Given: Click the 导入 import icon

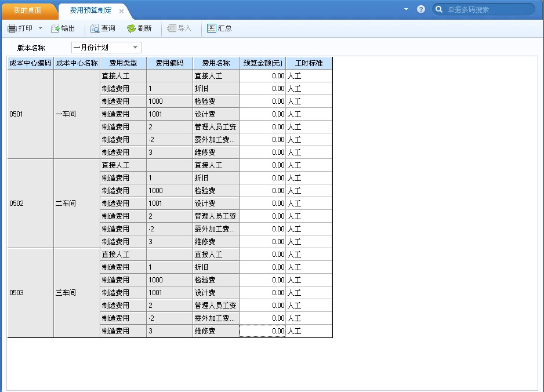Looking at the screenshot, I should pyautogui.click(x=172, y=28).
